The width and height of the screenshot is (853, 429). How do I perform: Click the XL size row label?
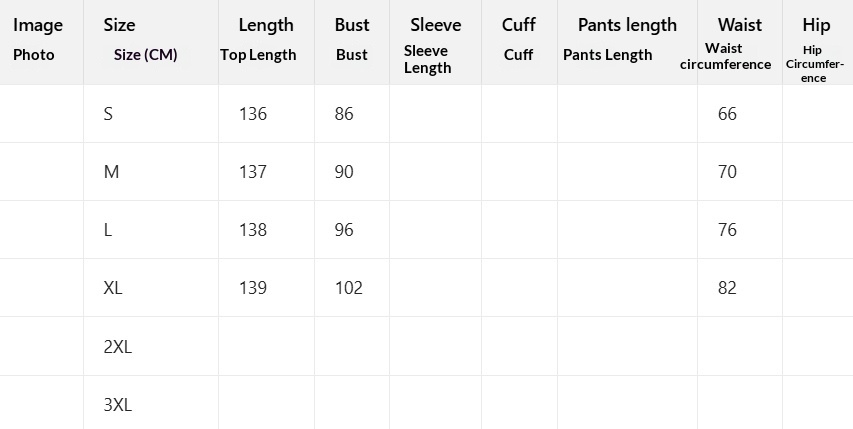coord(113,288)
